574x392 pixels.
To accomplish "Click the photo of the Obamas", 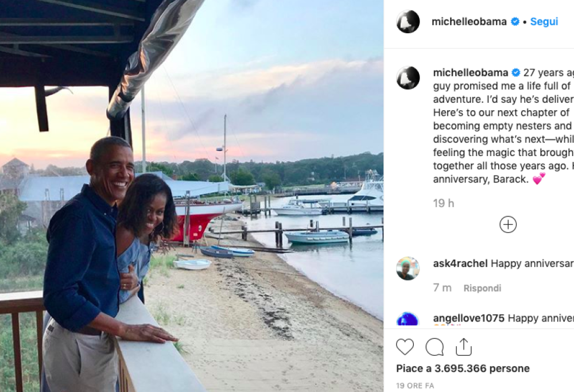I will [195, 195].
